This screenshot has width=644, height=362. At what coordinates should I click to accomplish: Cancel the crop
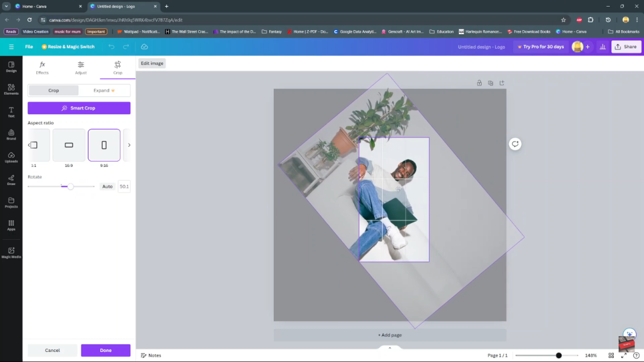click(x=52, y=350)
